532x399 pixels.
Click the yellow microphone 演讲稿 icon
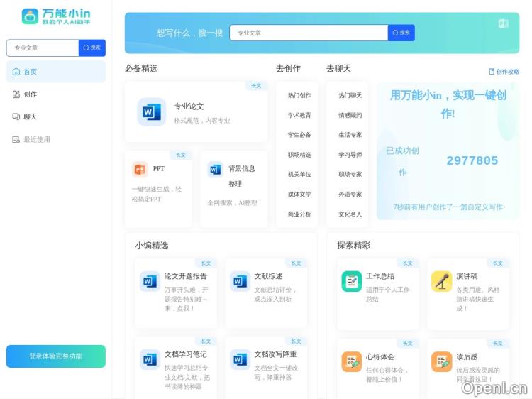pyautogui.click(x=441, y=281)
